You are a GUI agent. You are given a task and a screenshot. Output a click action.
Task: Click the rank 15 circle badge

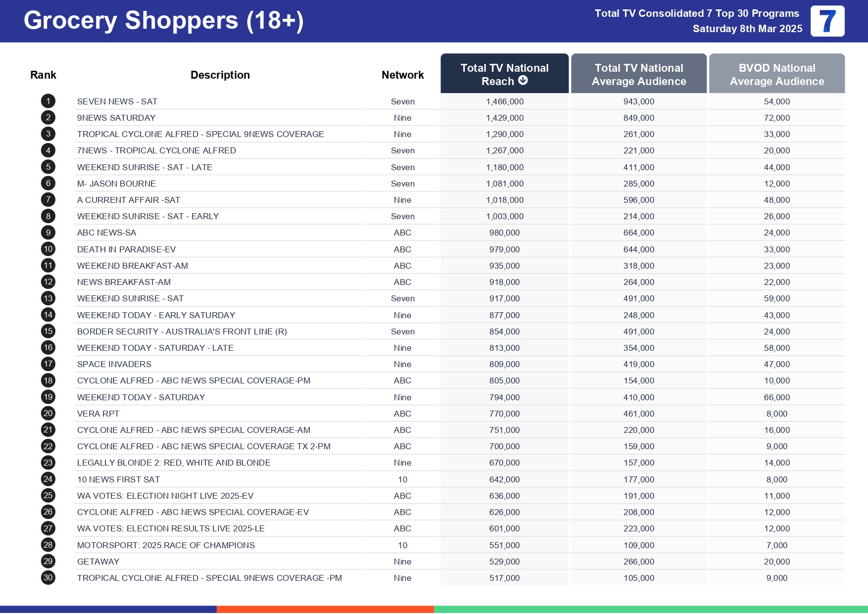point(48,331)
